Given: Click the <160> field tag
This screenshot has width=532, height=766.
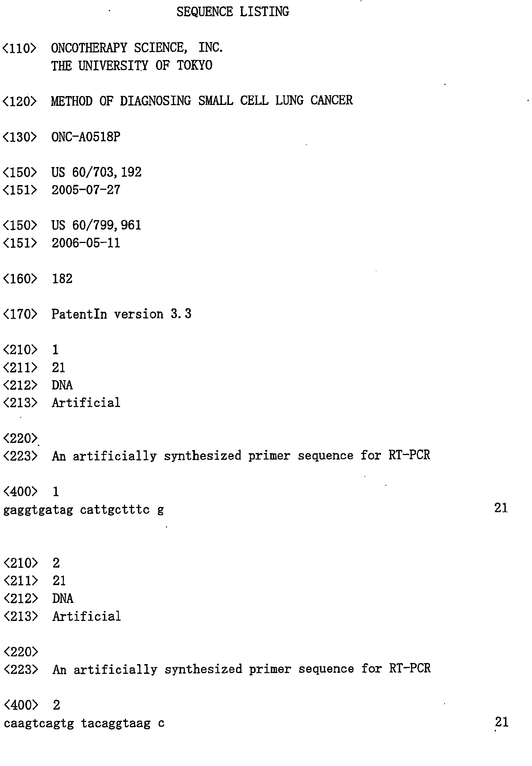Looking at the screenshot, I should coord(19,279).
